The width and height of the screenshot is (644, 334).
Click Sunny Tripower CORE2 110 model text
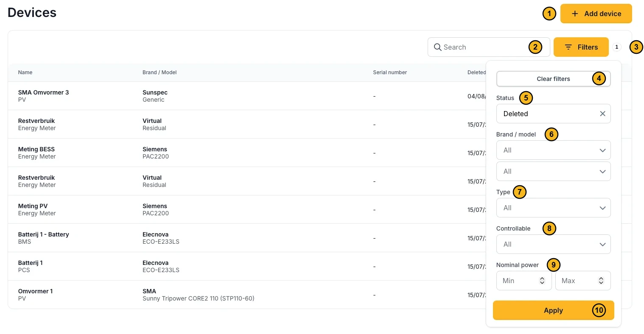coord(198,298)
